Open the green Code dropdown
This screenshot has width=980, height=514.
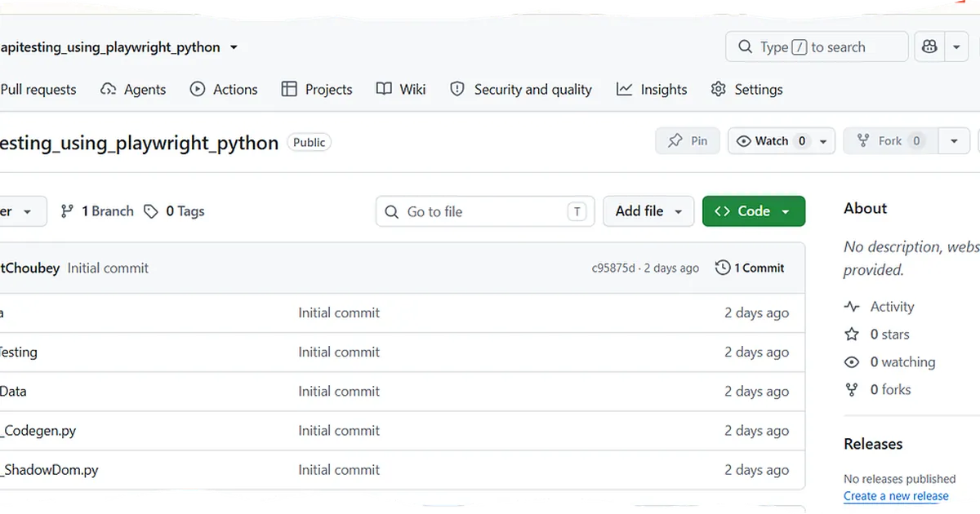tap(754, 211)
